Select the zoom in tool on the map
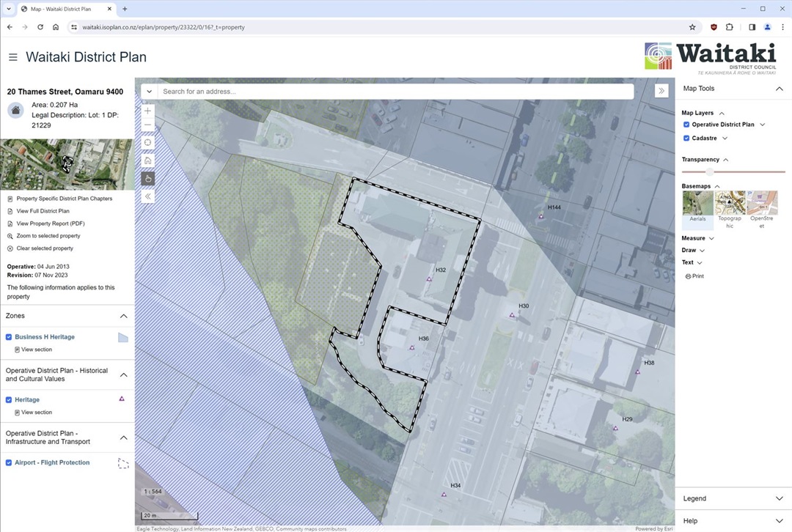This screenshot has width=792, height=532. (147, 110)
